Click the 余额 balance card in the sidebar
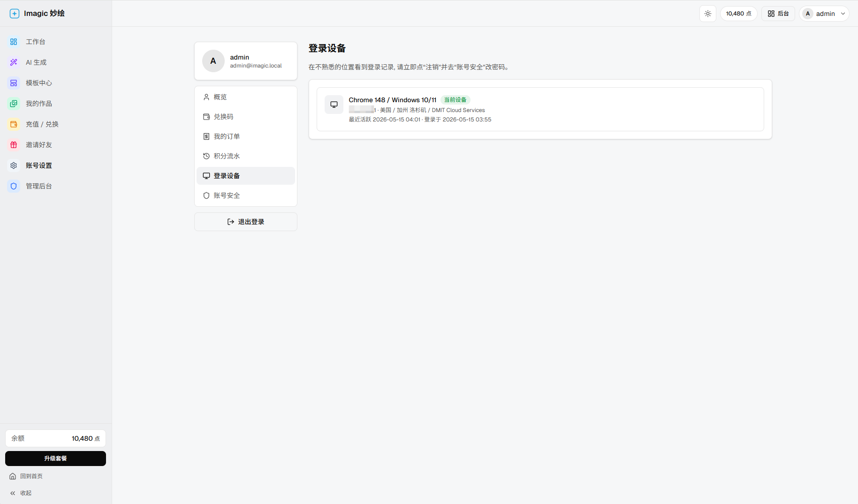 [55, 438]
